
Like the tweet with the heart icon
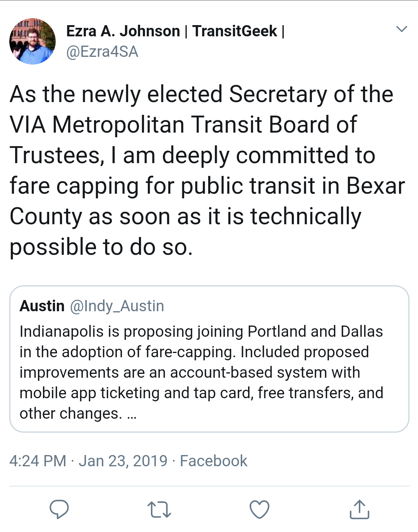(x=259, y=509)
